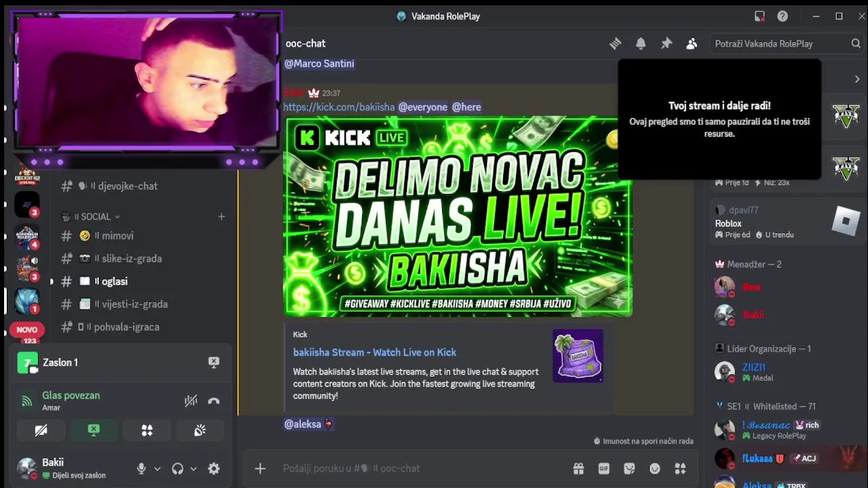Send a gift with the gift icon

click(x=578, y=468)
